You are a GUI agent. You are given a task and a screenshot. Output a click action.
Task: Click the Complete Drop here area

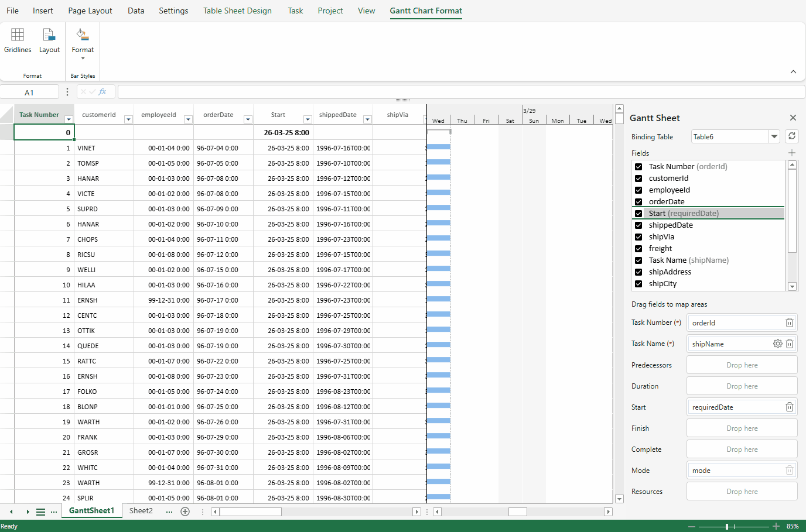[x=742, y=449]
